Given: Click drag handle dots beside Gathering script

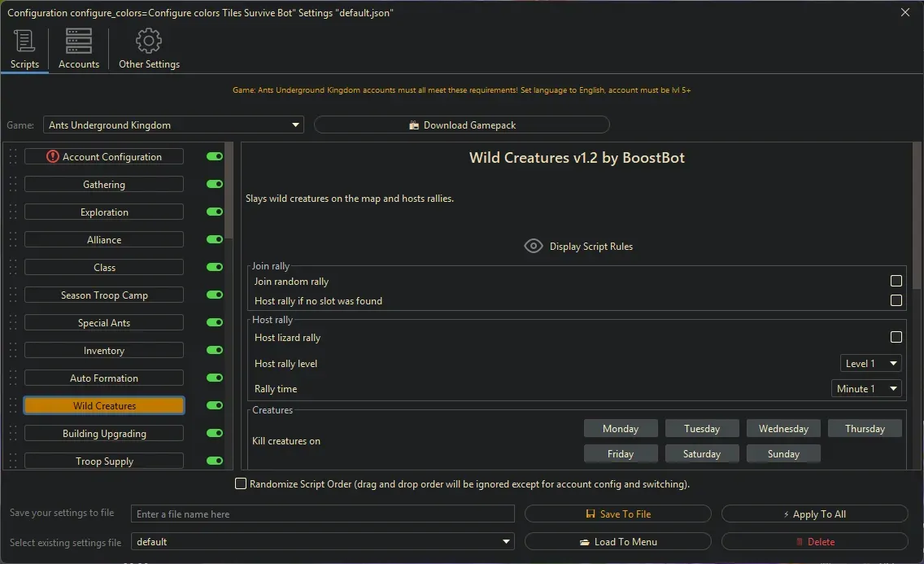Looking at the screenshot, I should (13, 185).
